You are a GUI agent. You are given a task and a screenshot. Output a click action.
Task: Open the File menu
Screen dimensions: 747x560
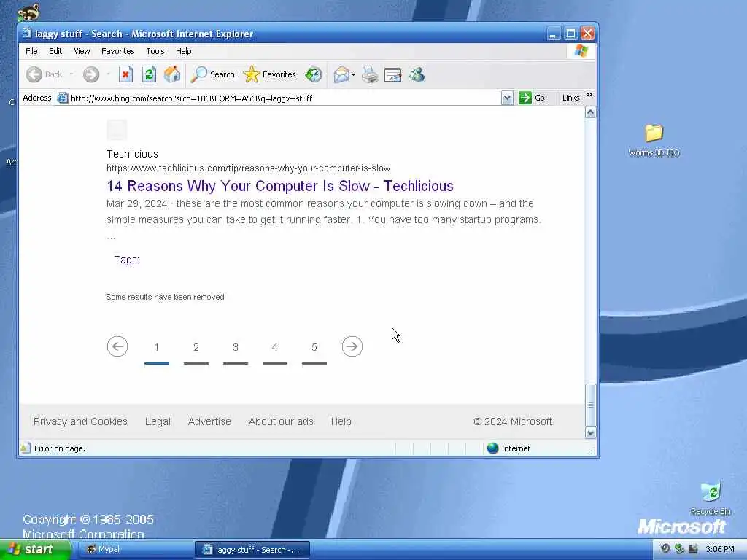click(x=31, y=51)
